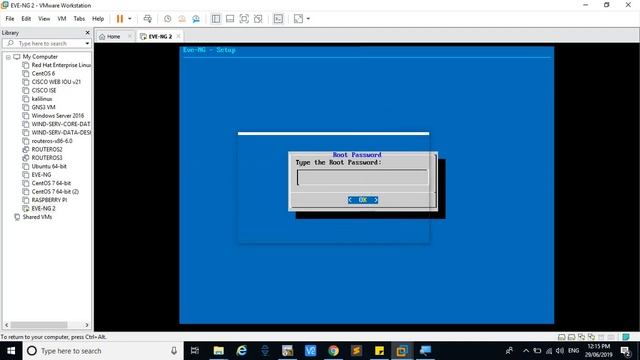Open the Edit menu

pyautogui.click(x=26, y=19)
